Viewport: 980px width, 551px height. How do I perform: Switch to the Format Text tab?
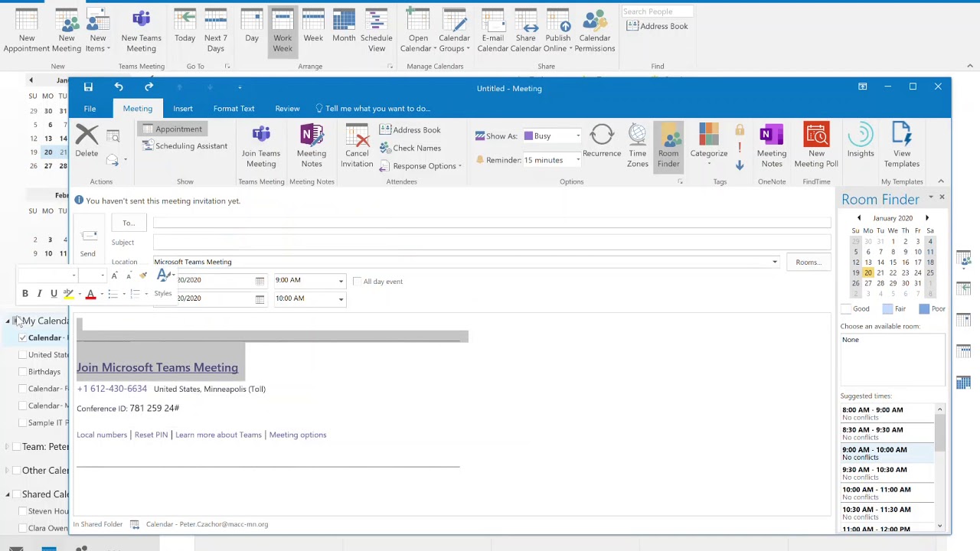234,109
